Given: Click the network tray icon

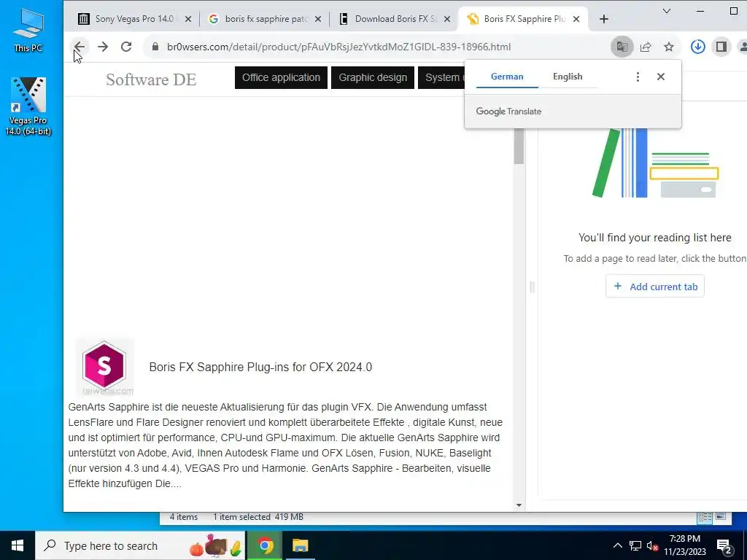Looking at the screenshot, I should click(635, 545).
